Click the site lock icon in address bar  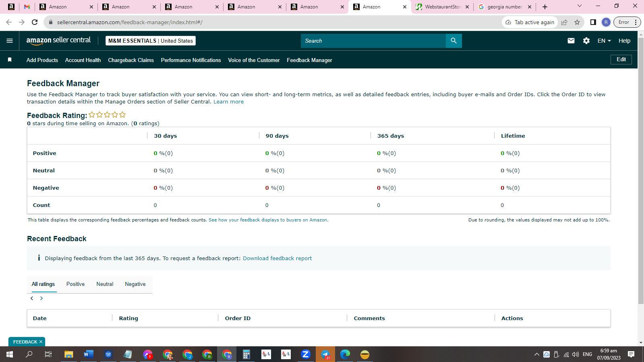50,22
